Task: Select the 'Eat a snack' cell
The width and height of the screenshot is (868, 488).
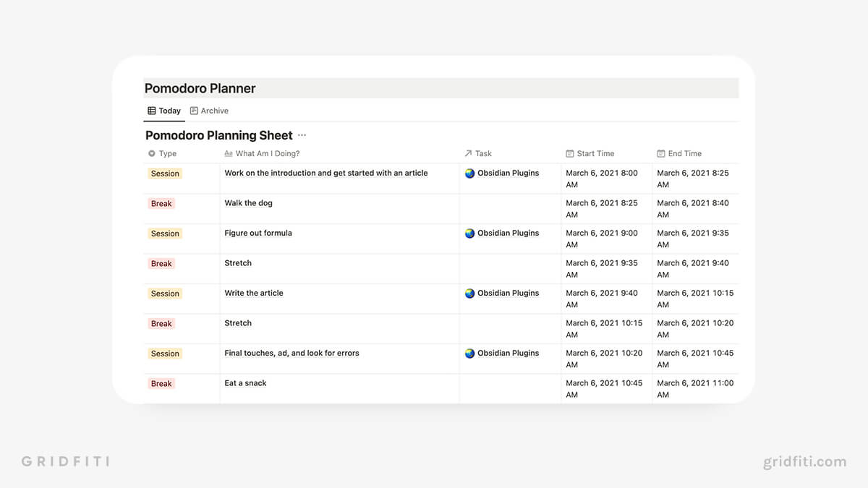Action: click(x=245, y=383)
